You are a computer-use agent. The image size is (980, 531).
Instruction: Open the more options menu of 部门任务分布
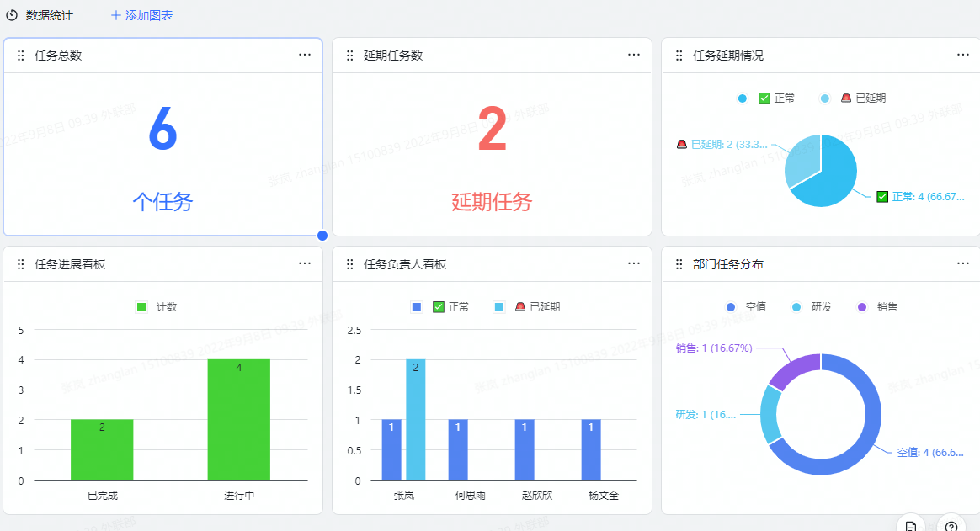click(x=963, y=263)
